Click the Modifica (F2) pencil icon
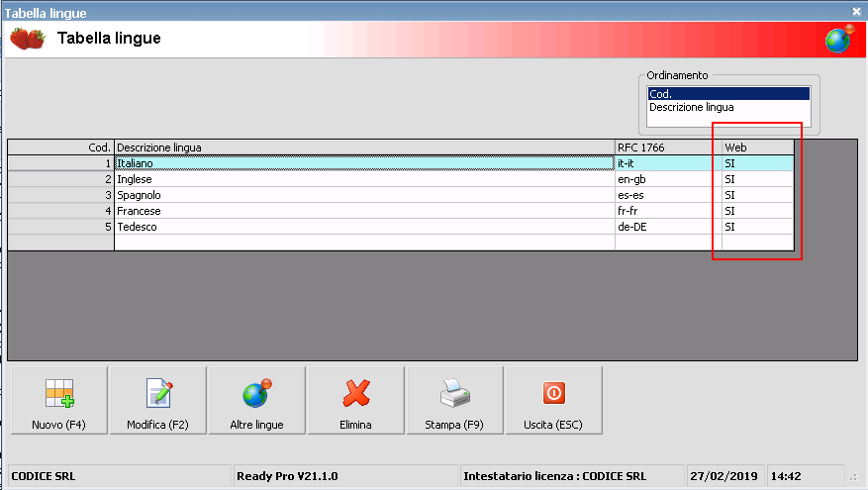Viewport: 868px width, 490px height. tap(159, 393)
